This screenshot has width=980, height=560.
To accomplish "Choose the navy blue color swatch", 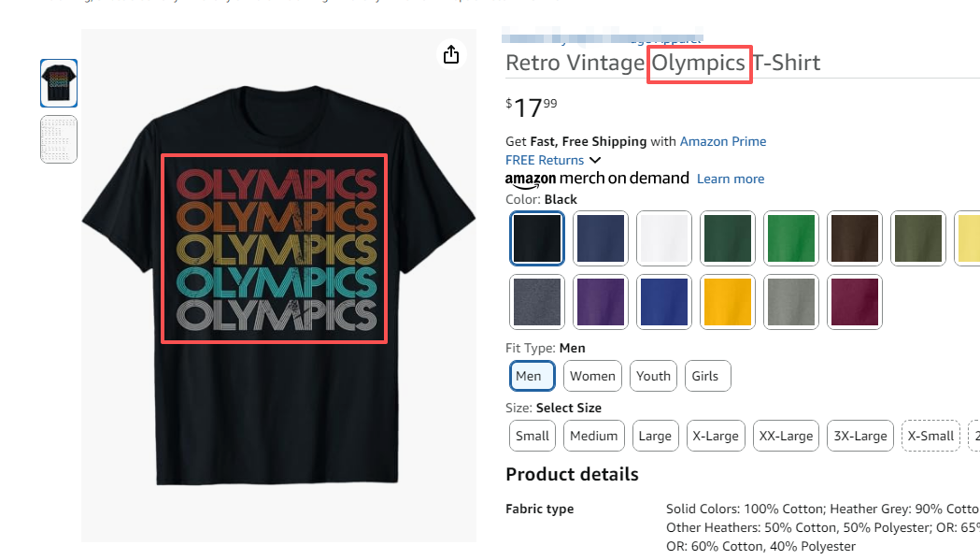I will 600,238.
